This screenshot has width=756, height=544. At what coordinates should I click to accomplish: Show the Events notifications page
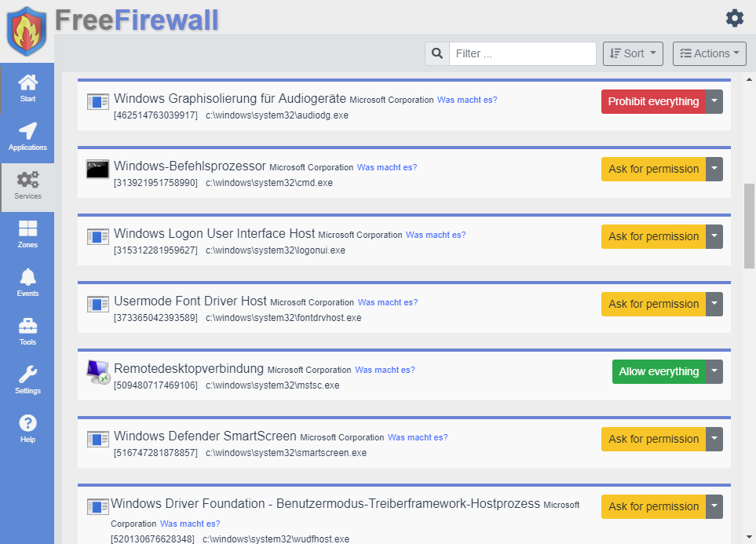click(27, 282)
